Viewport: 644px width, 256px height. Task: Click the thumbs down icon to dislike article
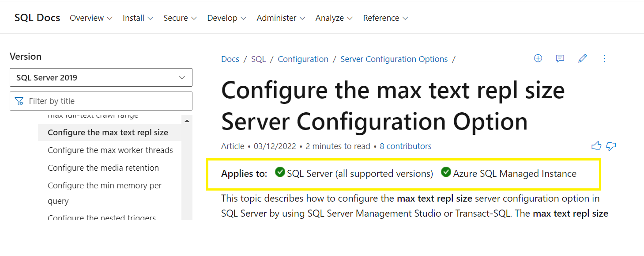coord(611,146)
